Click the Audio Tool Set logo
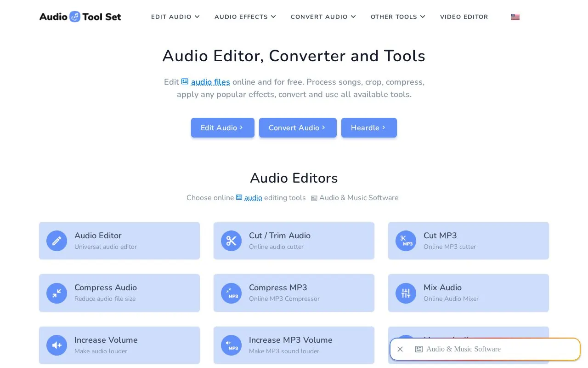588x368 pixels. pos(80,17)
